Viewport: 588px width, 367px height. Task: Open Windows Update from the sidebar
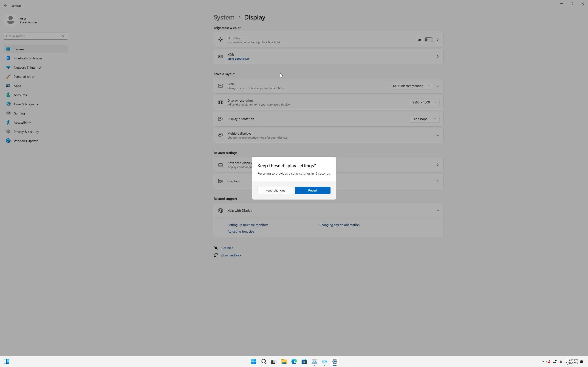tap(26, 141)
